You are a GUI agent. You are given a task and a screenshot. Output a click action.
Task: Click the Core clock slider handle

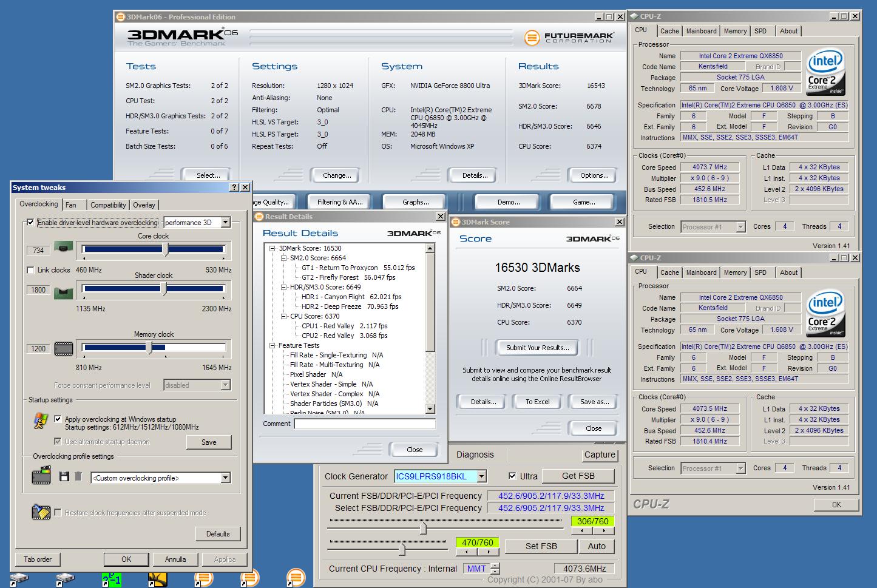tap(165, 249)
